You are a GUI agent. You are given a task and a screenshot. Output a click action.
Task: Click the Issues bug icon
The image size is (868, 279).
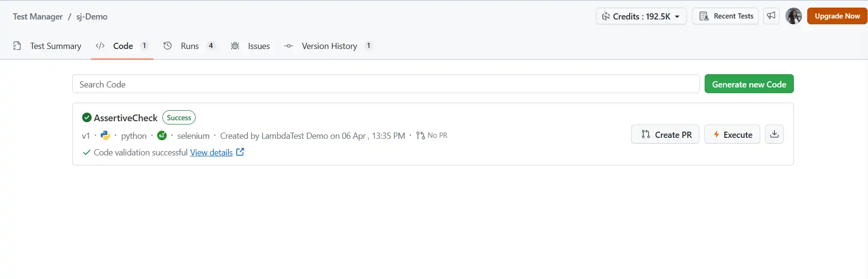click(235, 46)
